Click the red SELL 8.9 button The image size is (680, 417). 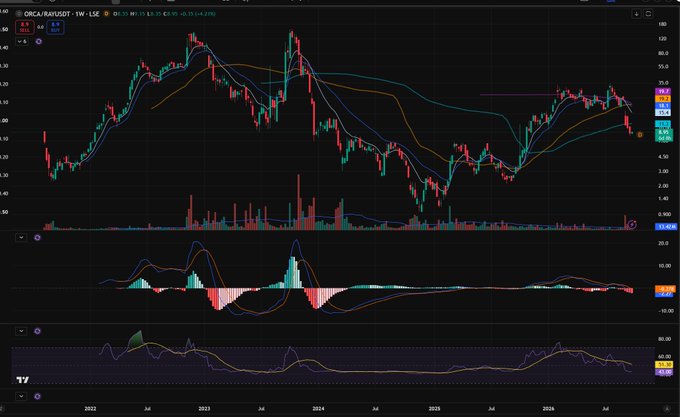click(25, 27)
